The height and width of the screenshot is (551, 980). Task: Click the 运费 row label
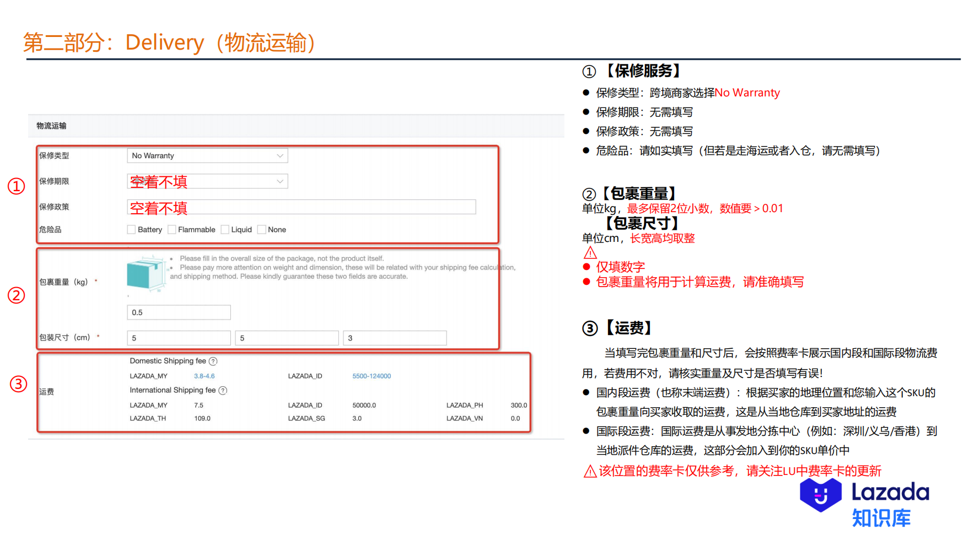coord(46,392)
